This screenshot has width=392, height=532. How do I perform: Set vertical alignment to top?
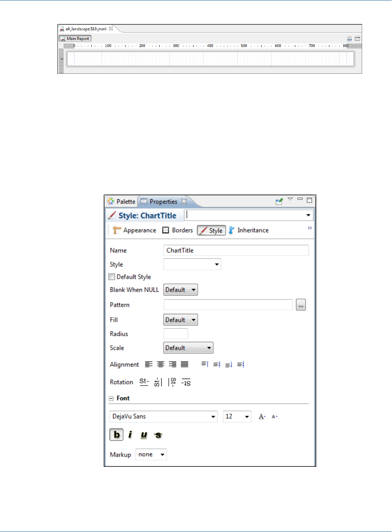pyautogui.click(x=205, y=364)
